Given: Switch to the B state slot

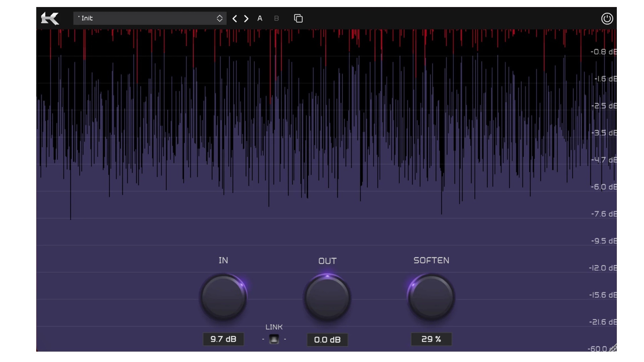Looking at the screenshot, I should tap(276, 19).
